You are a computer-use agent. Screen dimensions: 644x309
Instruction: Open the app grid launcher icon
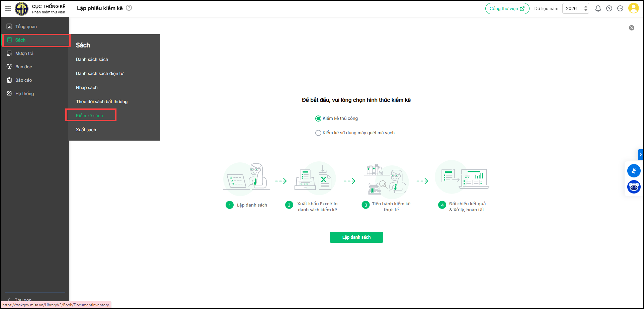click(x=8, y=8)
